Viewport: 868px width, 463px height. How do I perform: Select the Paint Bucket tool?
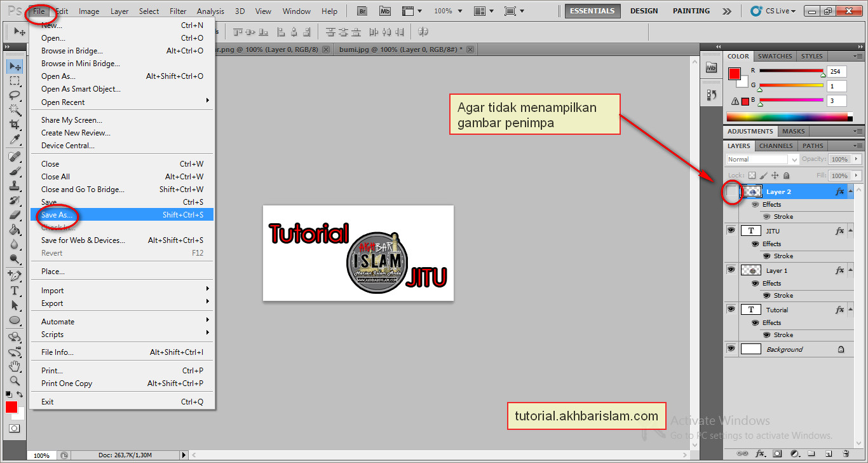click(x=15, y=230)
